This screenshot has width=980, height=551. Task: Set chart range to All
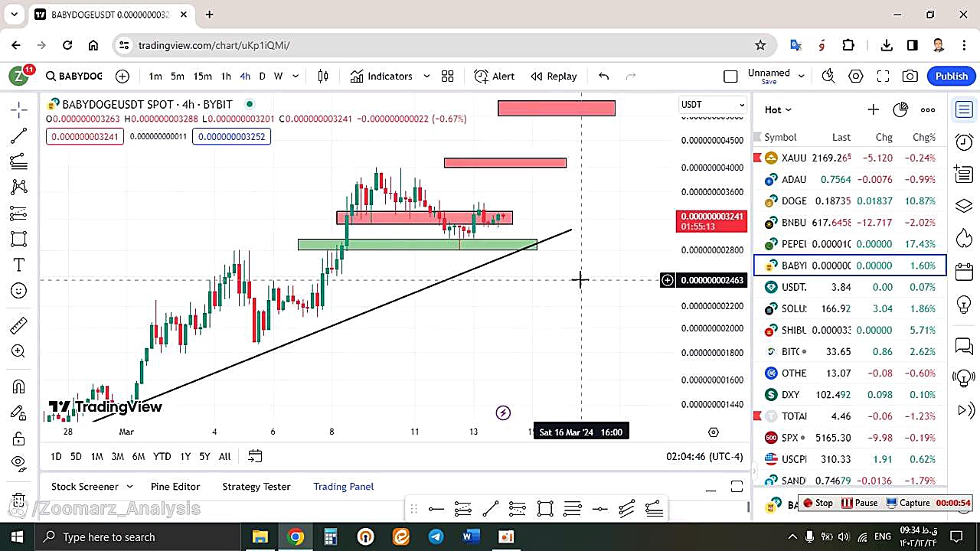click(224, 456)
